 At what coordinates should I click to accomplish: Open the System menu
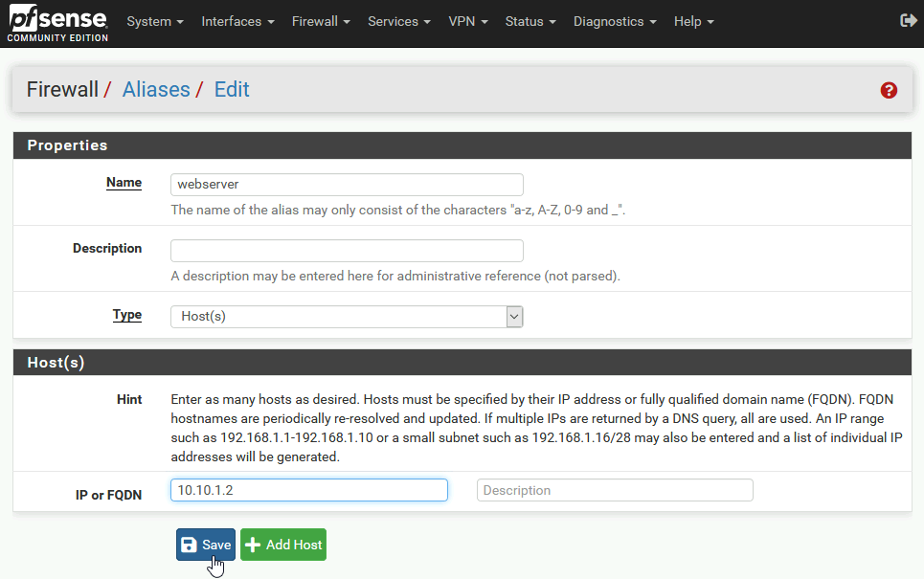pyautogui.click(x=155, y=22)
